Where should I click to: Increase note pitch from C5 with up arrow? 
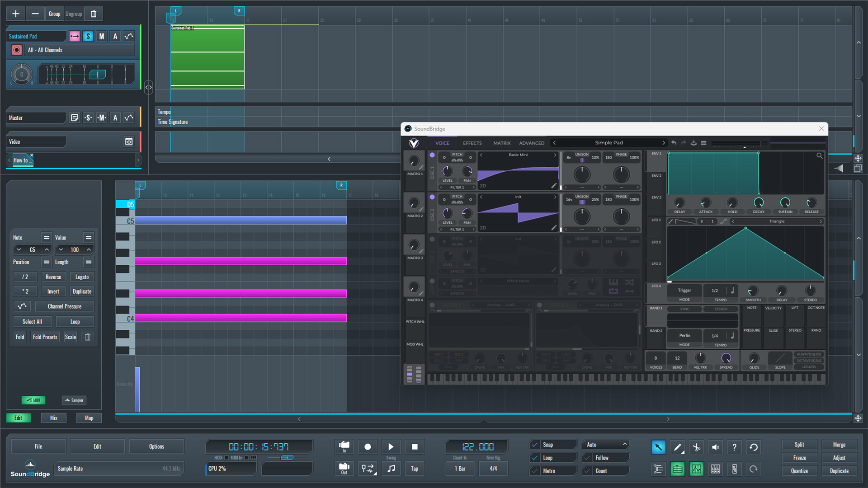pyautogui.click(x=47, y=249)
